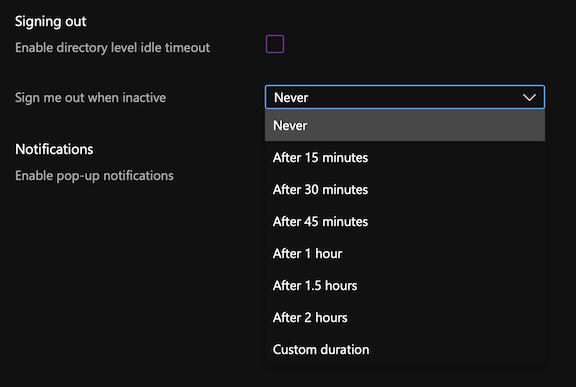576x387 pixels.
Task: Click the Notifications heading
Action: tap(54, 149)
